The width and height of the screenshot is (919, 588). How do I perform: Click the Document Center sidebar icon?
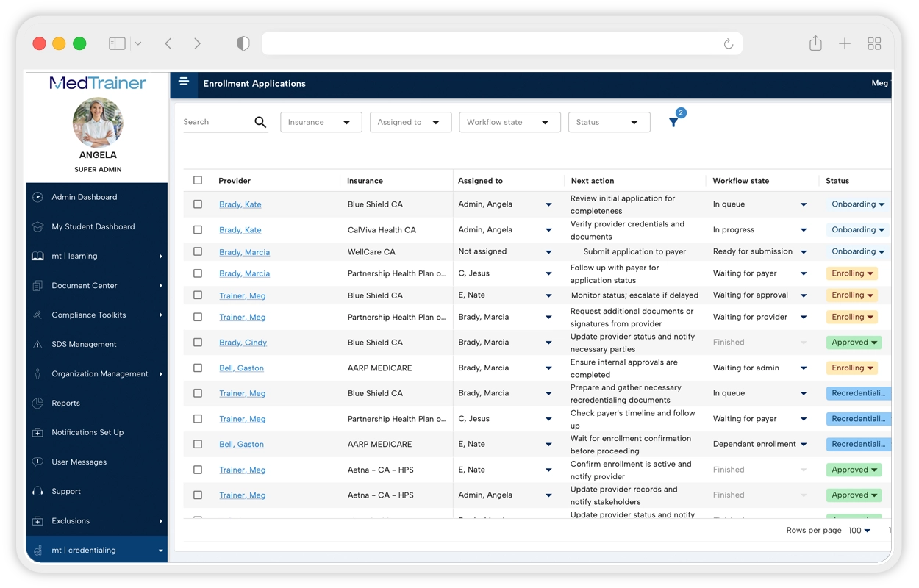tap(37, 285)
